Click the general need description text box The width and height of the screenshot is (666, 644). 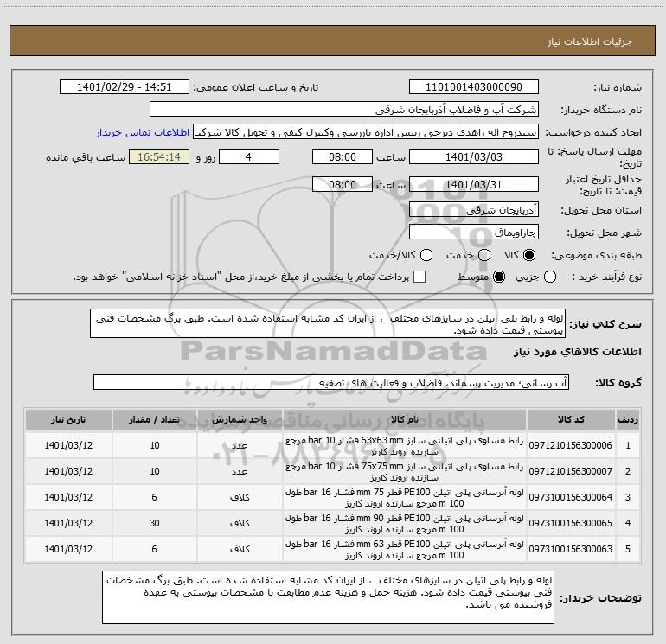click(328, 323)
